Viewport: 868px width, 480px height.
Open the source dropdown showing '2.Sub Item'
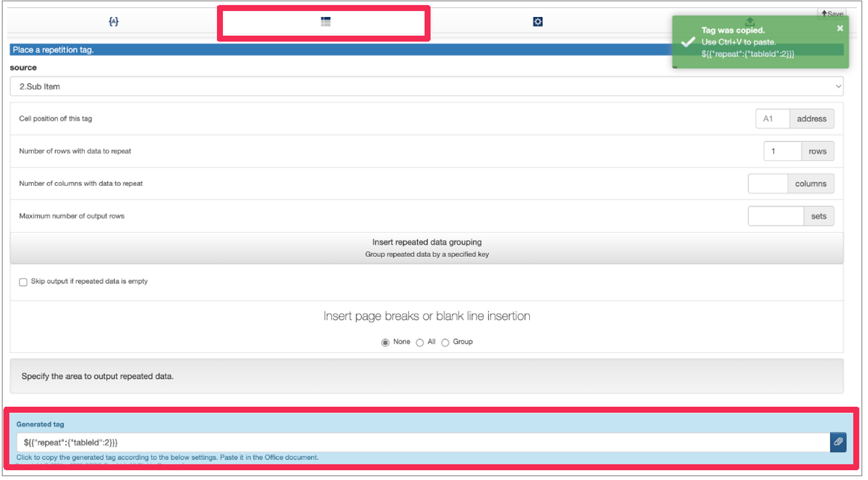[x=426, y=86]
